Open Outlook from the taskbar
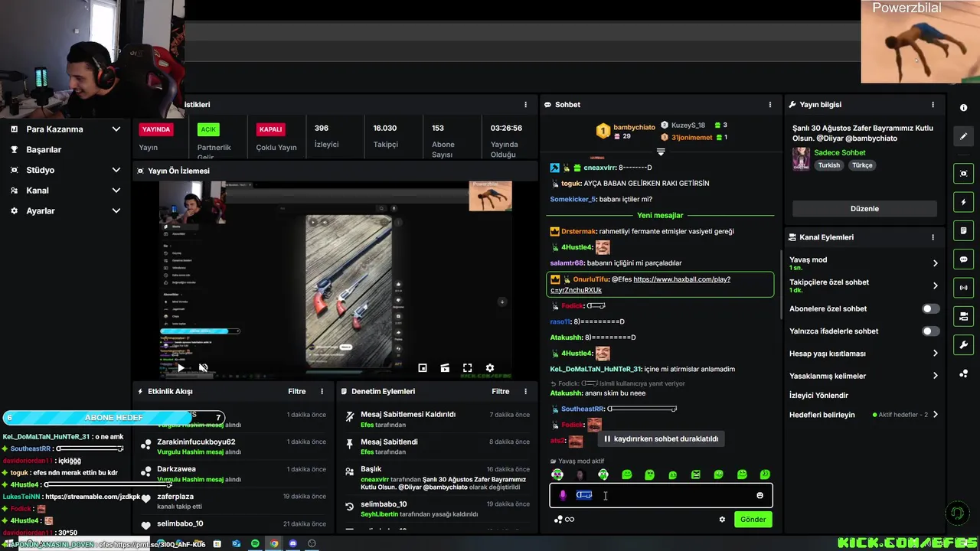The image size is (980, 551). tap(237, 544)
